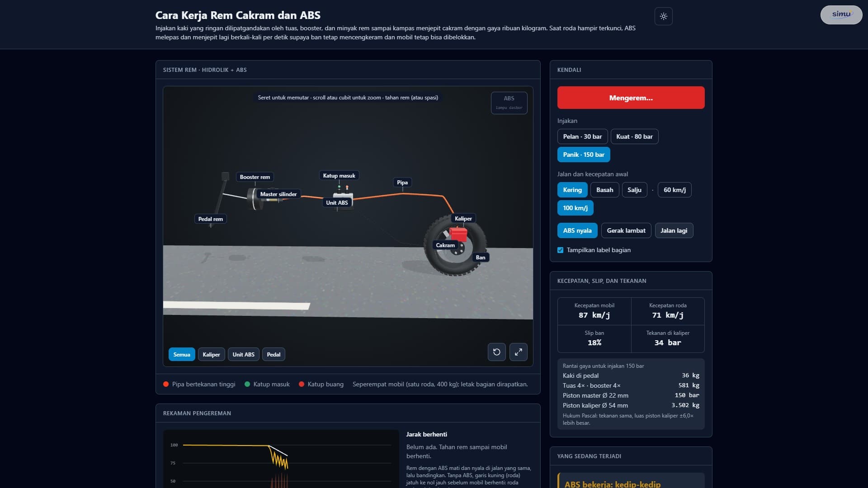Click the Katup masuk label in scene
868x488 pixels.
click(339, 176)
